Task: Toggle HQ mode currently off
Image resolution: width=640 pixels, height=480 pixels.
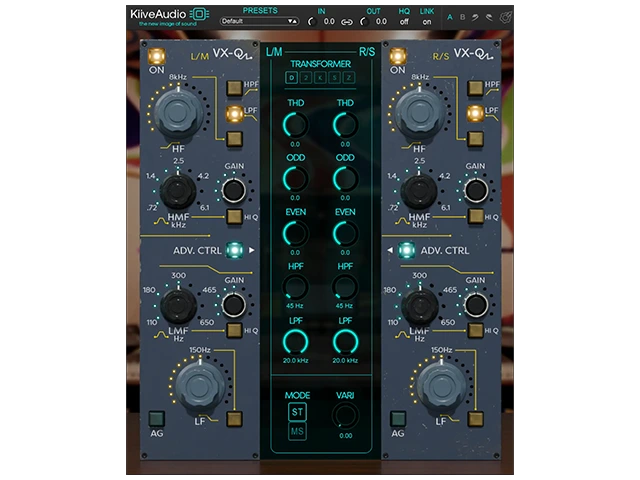Action: [x=404, y=22]
